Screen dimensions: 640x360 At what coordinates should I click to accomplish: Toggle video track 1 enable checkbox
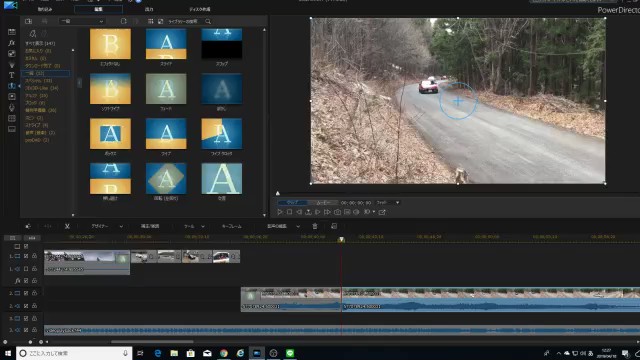tap(26, 256)
